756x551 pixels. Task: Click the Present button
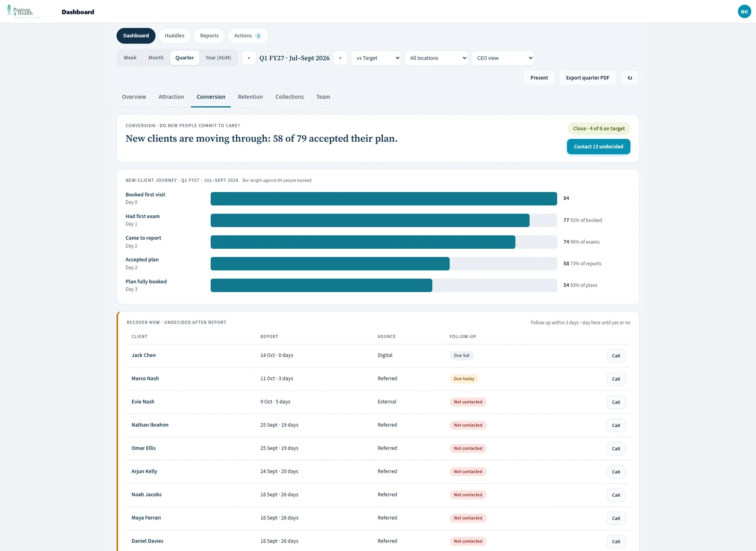pos(539,78)
